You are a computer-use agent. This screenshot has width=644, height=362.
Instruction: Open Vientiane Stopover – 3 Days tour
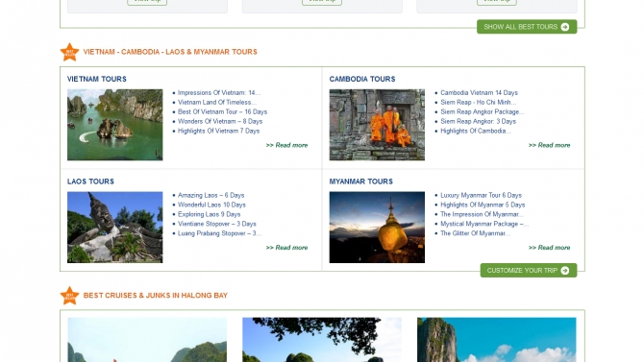(217, 224)
